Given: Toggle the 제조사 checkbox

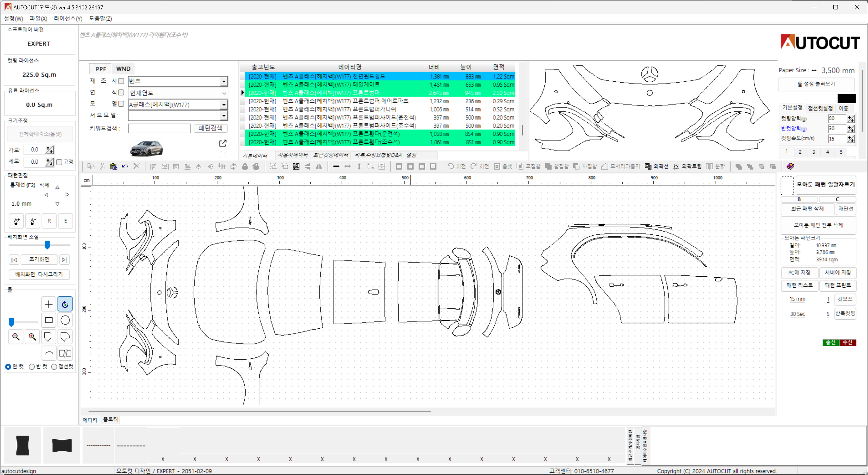Looking at the screenshot, I should 121,81.
